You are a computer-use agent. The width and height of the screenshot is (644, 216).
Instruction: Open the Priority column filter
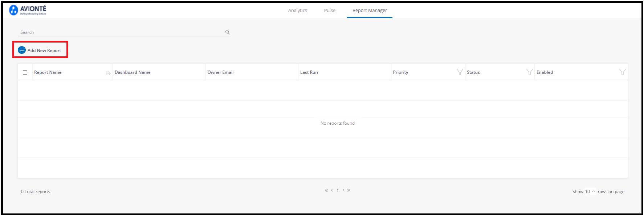coord(460,72)
